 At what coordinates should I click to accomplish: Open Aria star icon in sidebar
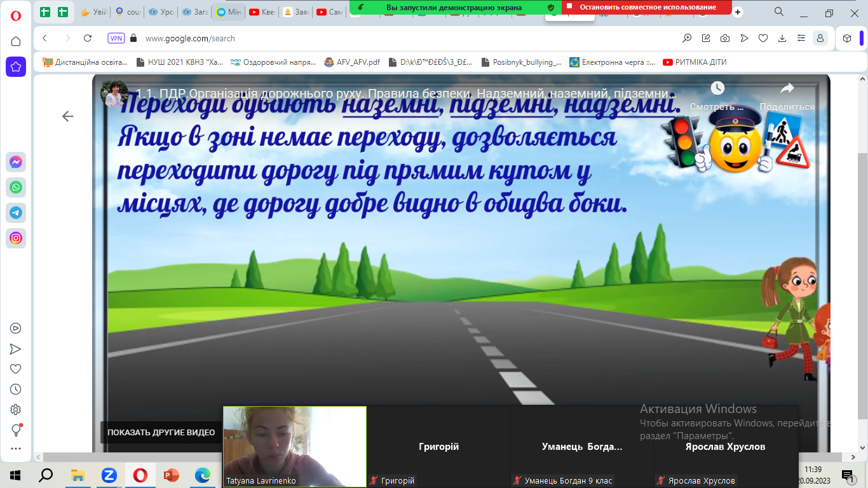tap(16, 67)
